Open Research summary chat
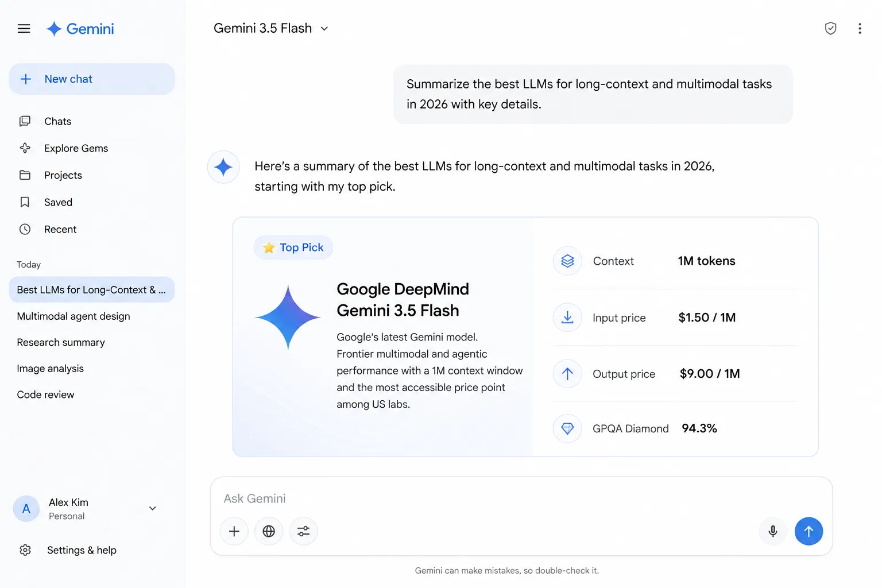Screen dimensions: 882x588 61,342
